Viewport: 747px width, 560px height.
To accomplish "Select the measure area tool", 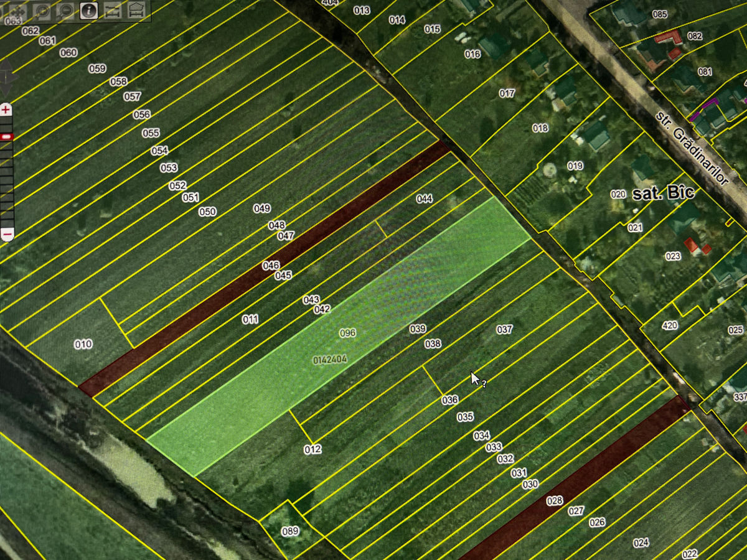I will [x=136, y=11].
